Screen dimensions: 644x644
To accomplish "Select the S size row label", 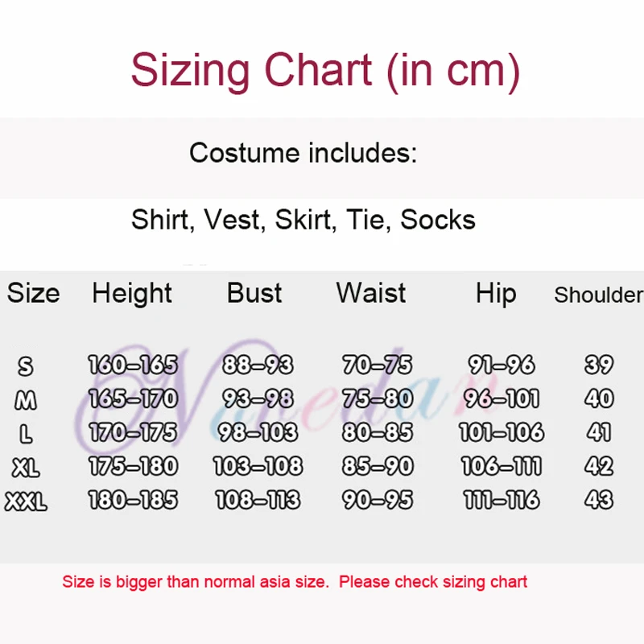I will tap(26, 366).
